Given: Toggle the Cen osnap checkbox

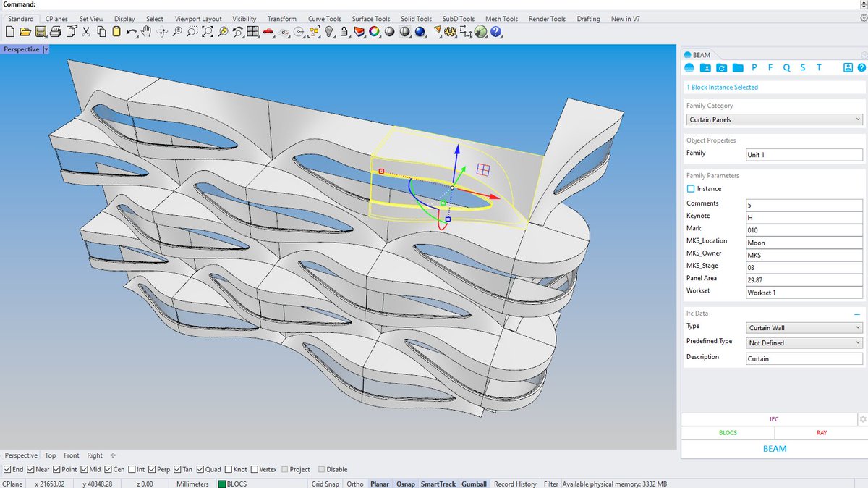Looking at the screenshot, I should pos(108,469).
